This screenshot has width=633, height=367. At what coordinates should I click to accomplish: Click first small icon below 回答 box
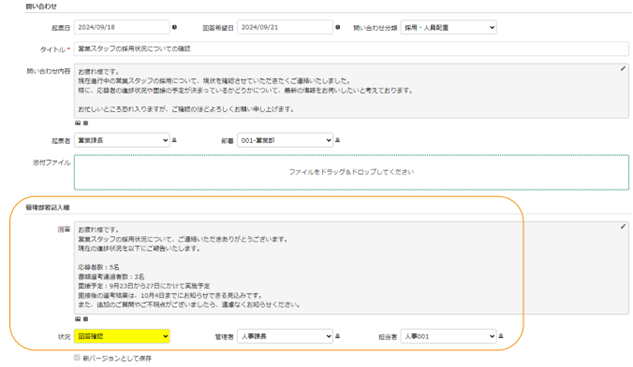pyautogui.click(x=78, y=319)
